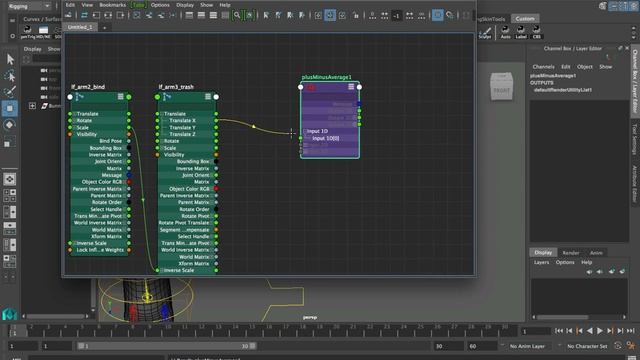Open the Rigging menu set dropdown
Image resolution: width=640 pixels, height=360 pixels.
tap(29, 6)
